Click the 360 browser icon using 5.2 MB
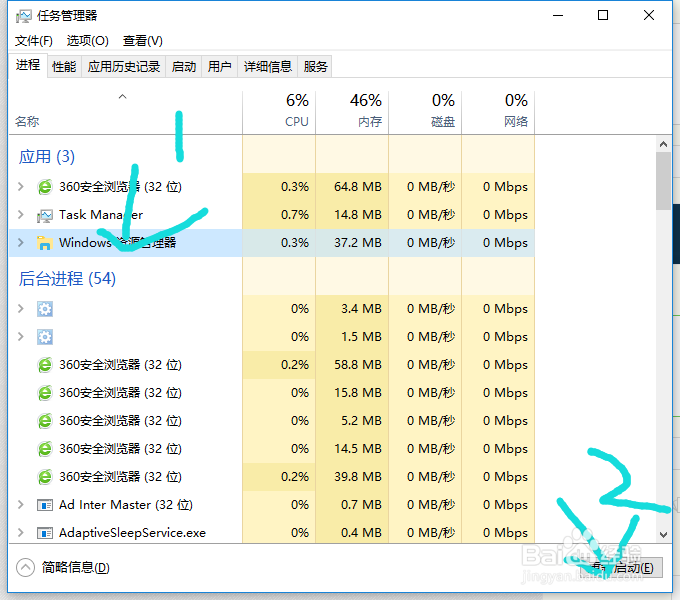The width and height of the screenshot is (680, 600). [x=45, y=421]
